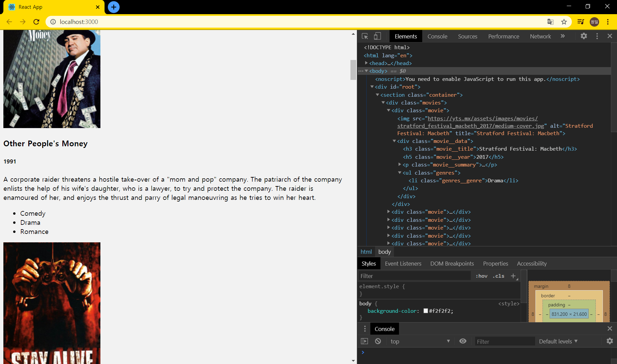The height and width of the screenshot is (364, 617).
Task: Create a live expression eye icon
Action: [x=463, y=341]
